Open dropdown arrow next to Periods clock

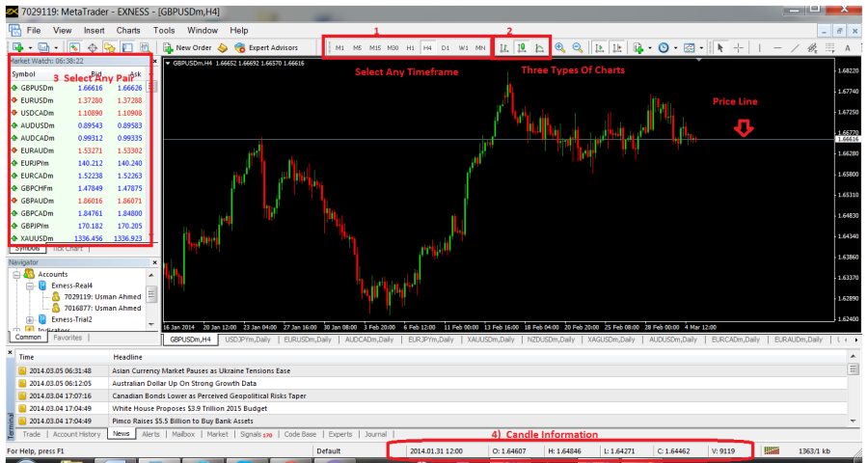click(675, 48)
